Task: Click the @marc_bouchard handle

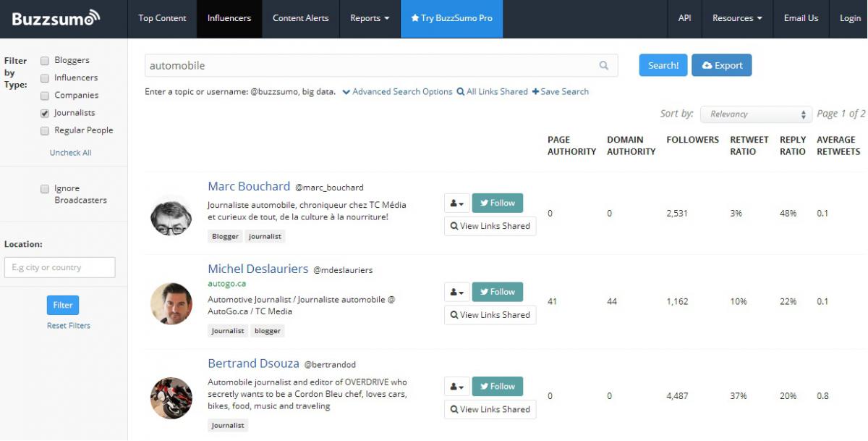Action: pyautogui.click(x=330, y=188)
